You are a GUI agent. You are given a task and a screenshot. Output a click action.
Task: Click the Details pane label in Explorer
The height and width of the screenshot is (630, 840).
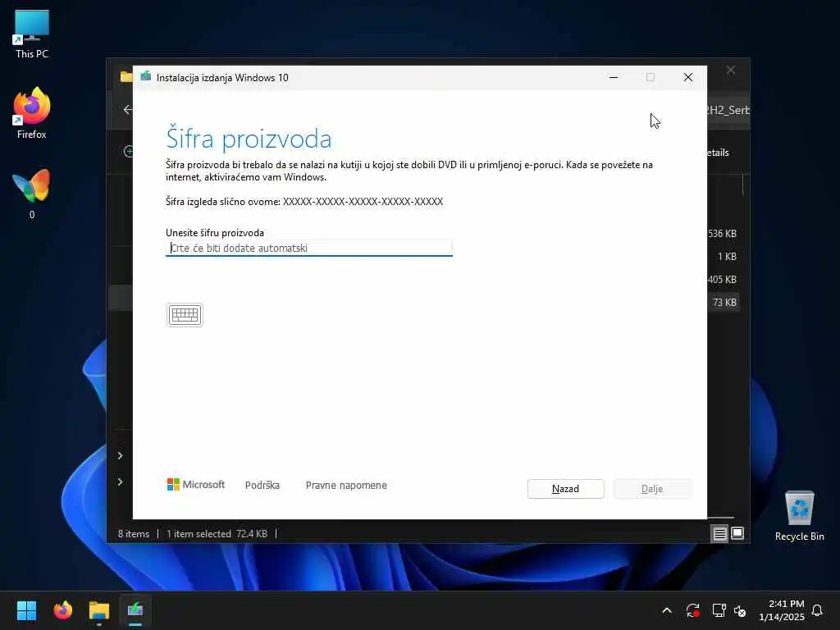pyautogui.click(x=719, y=153)
